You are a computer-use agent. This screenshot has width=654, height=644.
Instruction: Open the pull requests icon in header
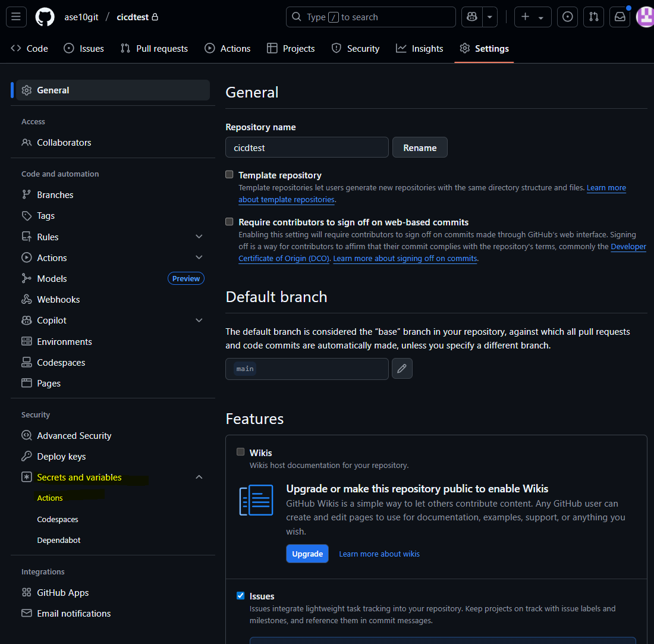[593, 17]
